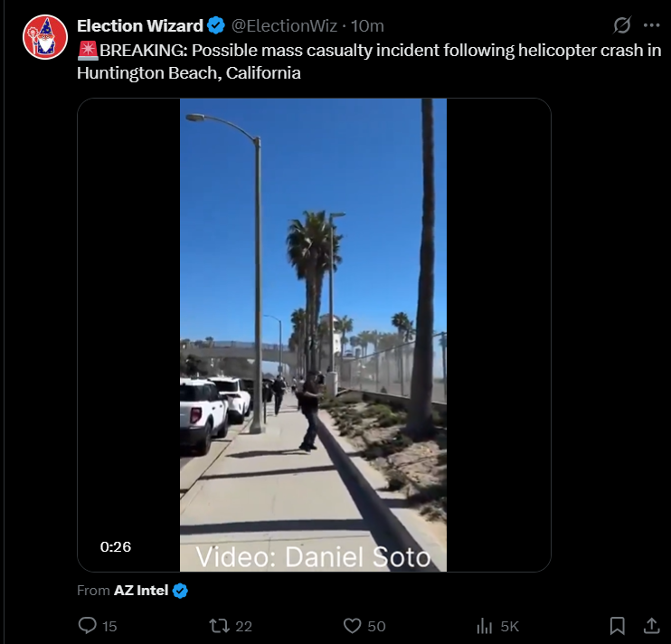This screenshot has width=671, height=644.
Task: Play the Huntington Beach video
Action: [313, 335]
